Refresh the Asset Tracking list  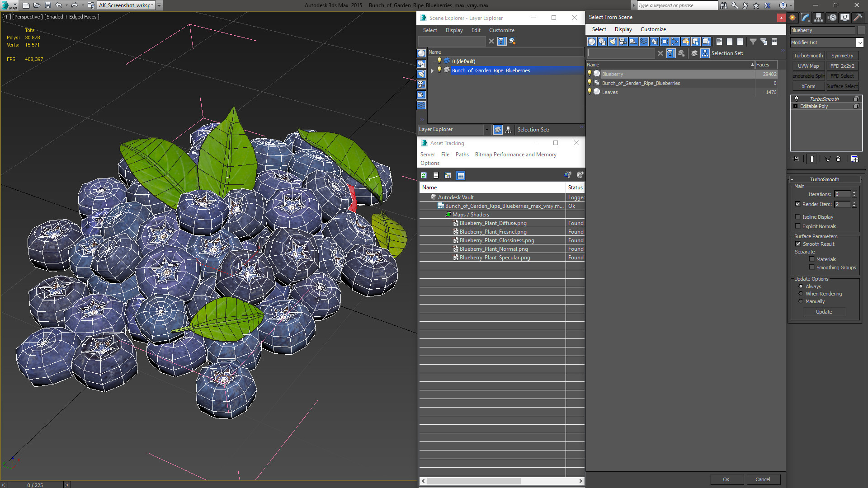pyautogui.click(x=424, y=175)
